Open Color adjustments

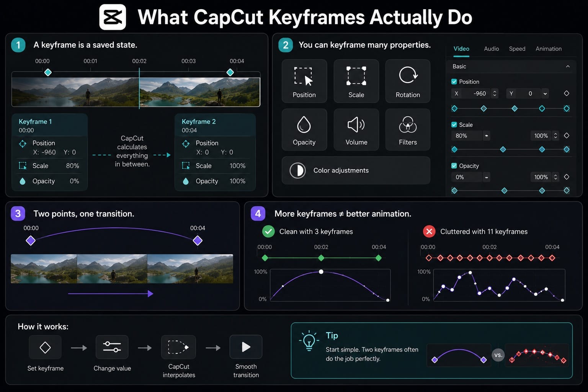point(356,170)
